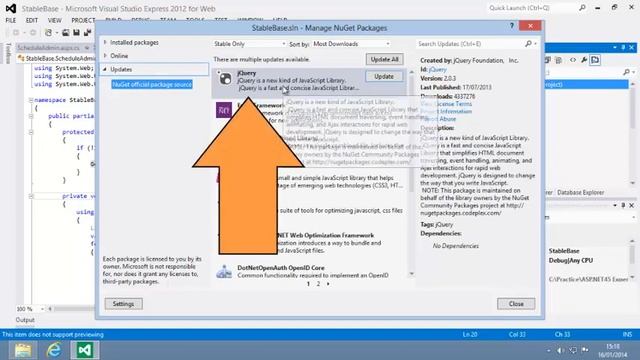The width and height of the screenshot is (640, 360).
Task: Click the Update All button
Action: (x=384, y=59)
